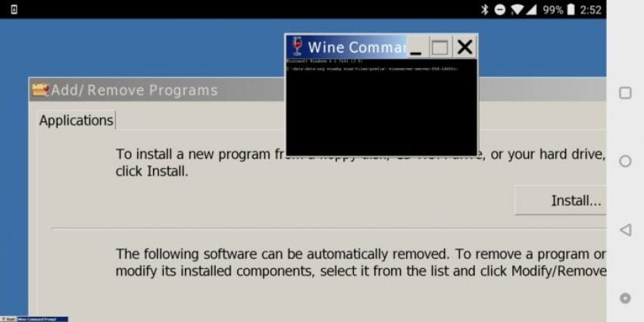Tap the Android back triangle button

(x=625, y=230)
